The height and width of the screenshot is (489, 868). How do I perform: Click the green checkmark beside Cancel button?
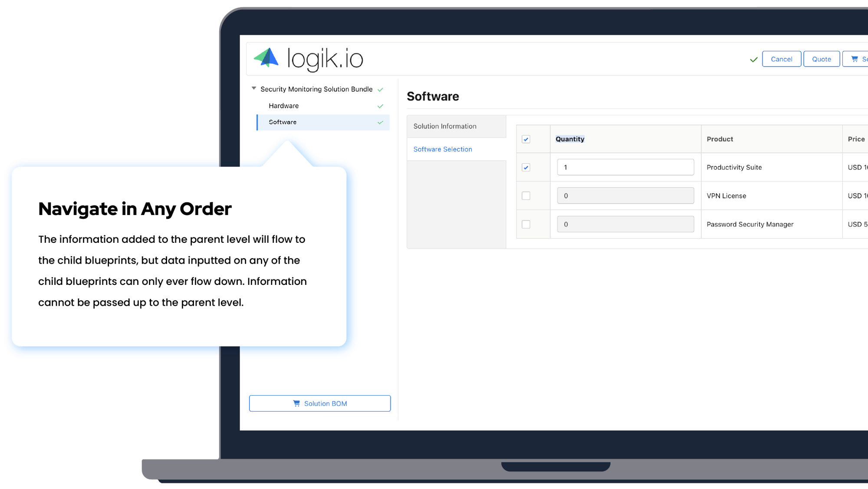pos(753,59)
